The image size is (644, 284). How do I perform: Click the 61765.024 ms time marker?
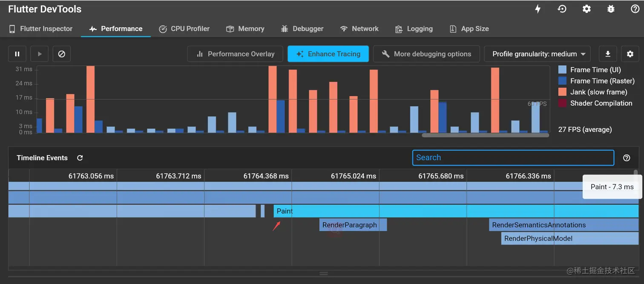pyautogui.click(x=354, y=176)
